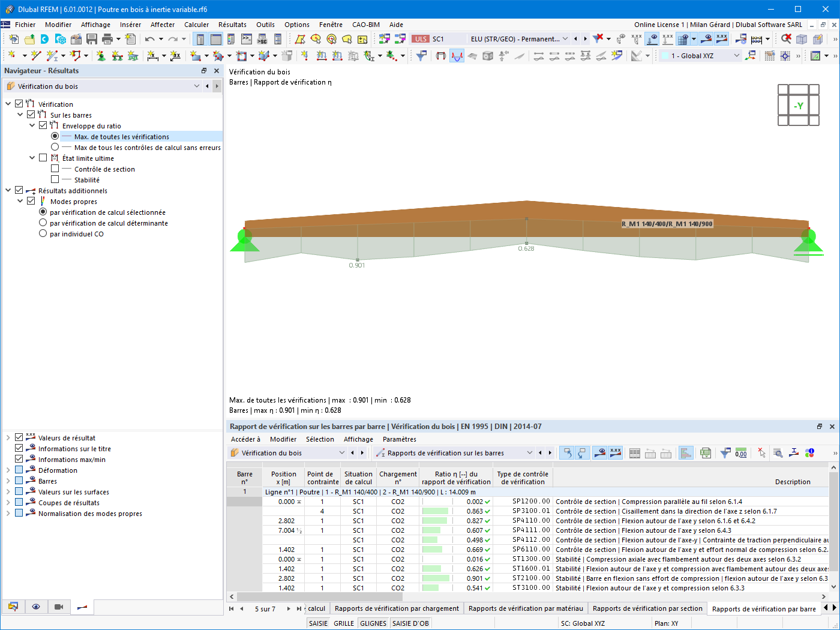Click the Paramètres table menu
Image resolution: width=840 pixels, height=630 pixels.
[x=400, y=439]
